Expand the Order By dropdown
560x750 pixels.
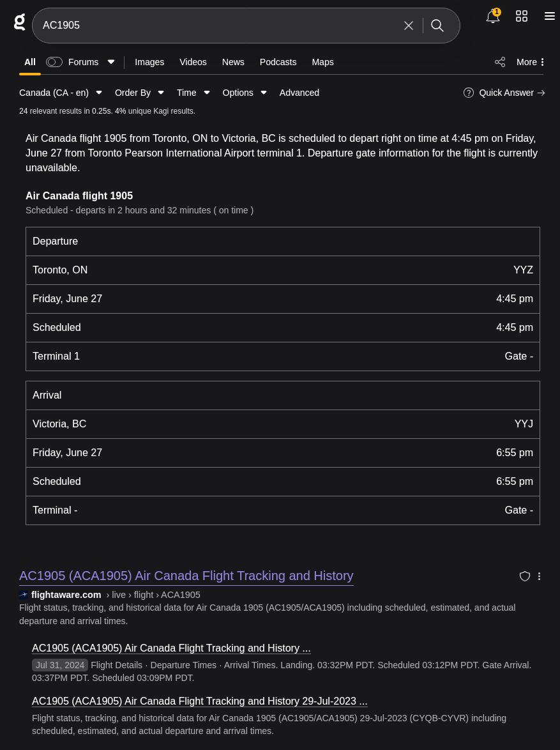point(139,93)
